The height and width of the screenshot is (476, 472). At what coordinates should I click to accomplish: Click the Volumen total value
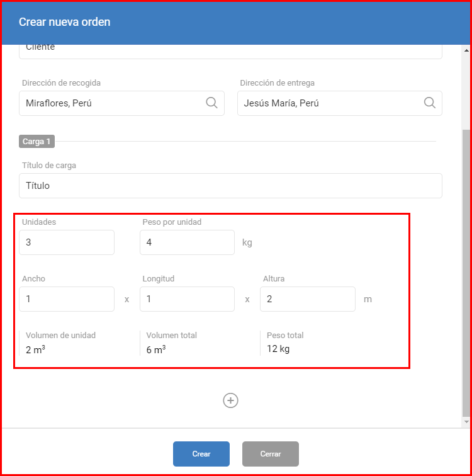156,349
